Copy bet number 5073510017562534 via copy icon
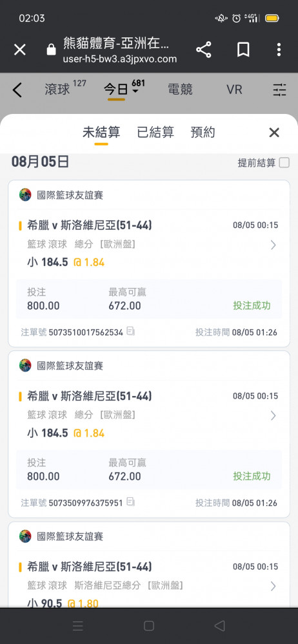The height and width of the screenshot is (644, 298). (x=130, y=330)
